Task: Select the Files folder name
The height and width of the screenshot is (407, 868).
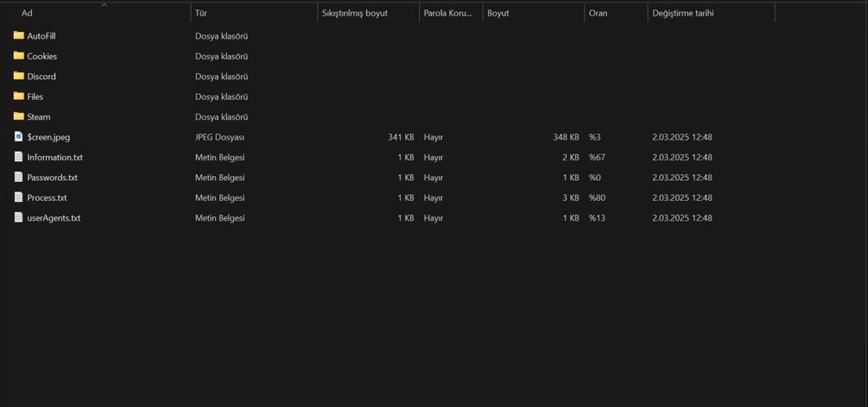Action: click(x=35, y=97)
